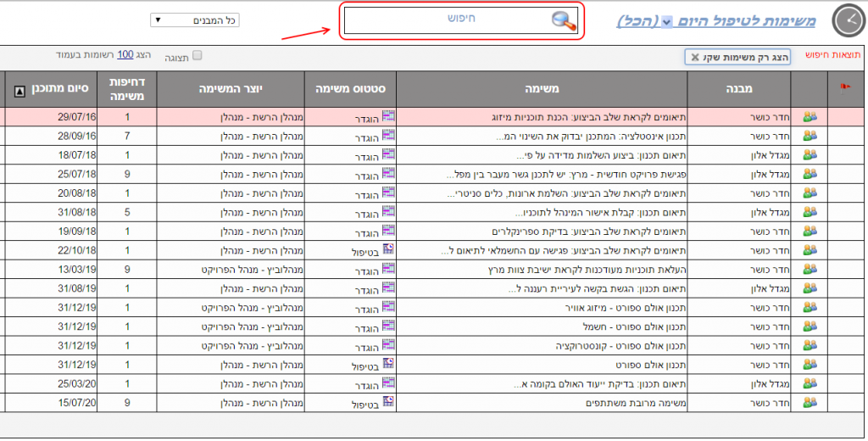Click the magnifying glass search icon
Viewport: 868px width, 441px height.
coord(563,21)
